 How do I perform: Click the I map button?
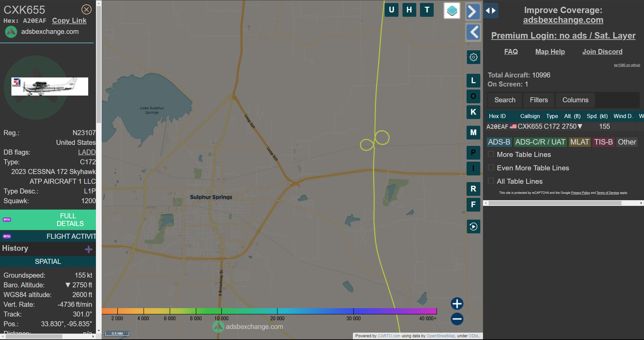(x=474, y=168)
